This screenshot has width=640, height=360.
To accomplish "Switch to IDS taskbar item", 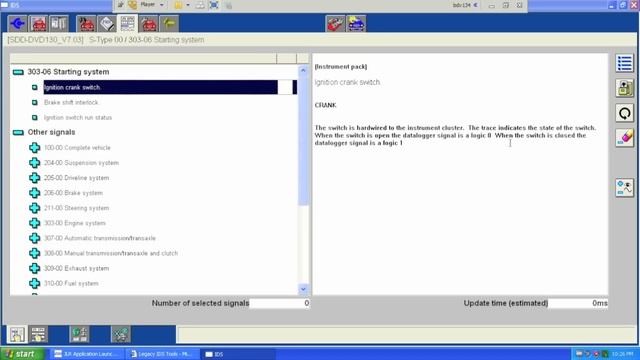I will coord(238,354).
